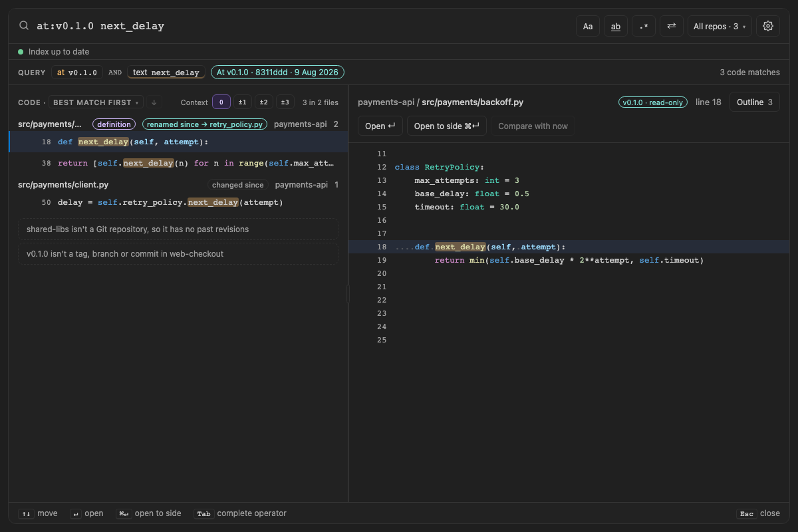Select result line 38 return statement
798x532 pixels.
pyautogui.click(x=178, y=163)
